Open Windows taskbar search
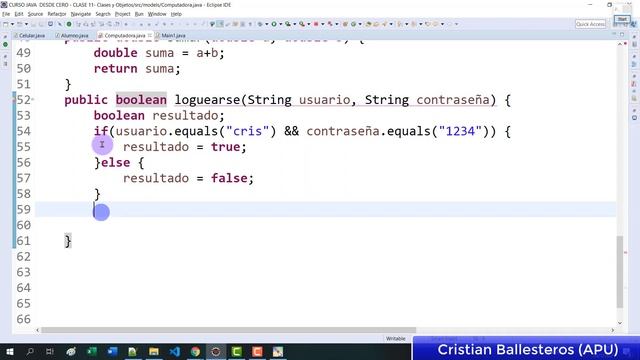Image resolution: width=640 pixels, height=360 pixels. pos(30,351)
